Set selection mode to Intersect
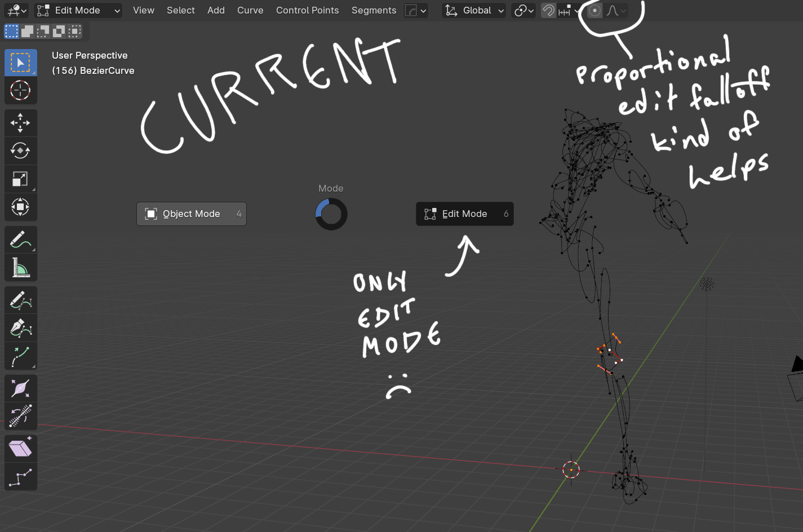803x532 pixels. point(75,32)
